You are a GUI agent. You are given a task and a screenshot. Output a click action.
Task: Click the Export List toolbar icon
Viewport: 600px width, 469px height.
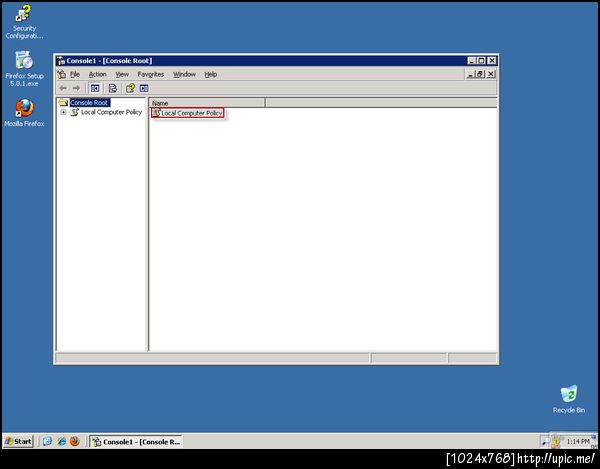tap(112, 88)
